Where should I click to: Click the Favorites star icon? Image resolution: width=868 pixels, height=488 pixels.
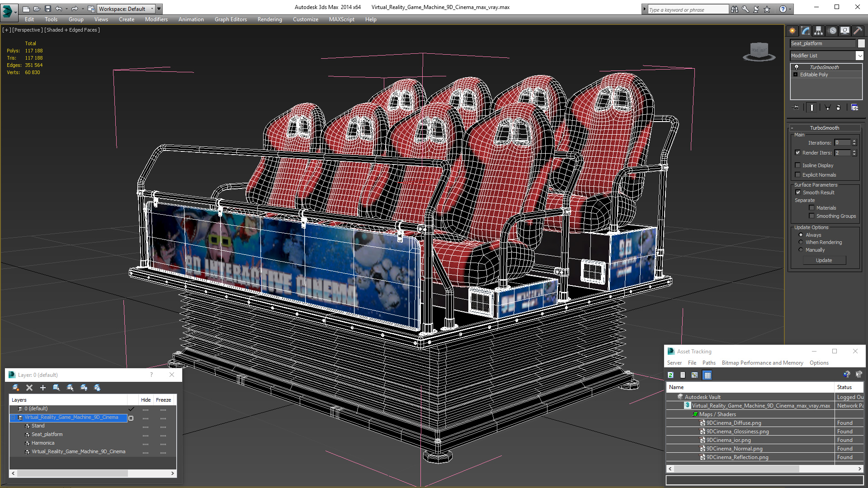pyautogui.click(x=767, y=9)
